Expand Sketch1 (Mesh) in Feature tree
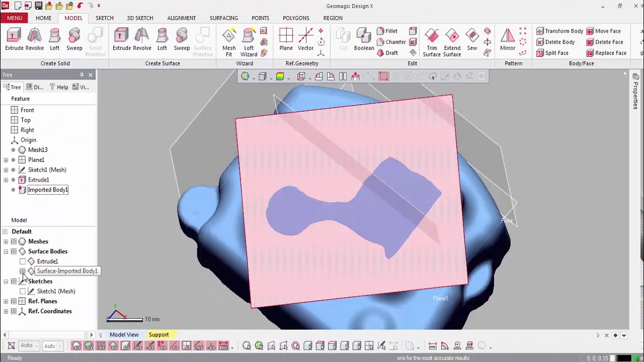The image size is (644, 362). (x=6, y=170)
